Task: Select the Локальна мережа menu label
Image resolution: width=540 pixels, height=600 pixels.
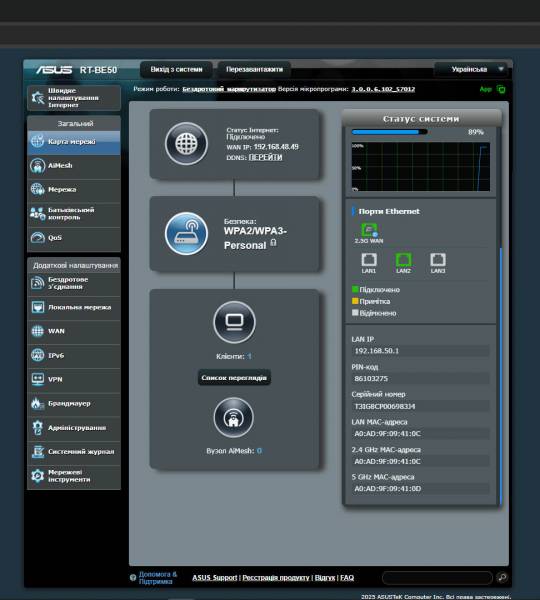Action: tap(79, 307)
